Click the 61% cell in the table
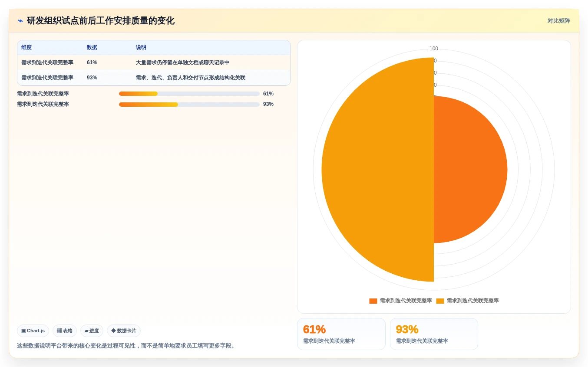The image size is (588, 367). (92, 62)
